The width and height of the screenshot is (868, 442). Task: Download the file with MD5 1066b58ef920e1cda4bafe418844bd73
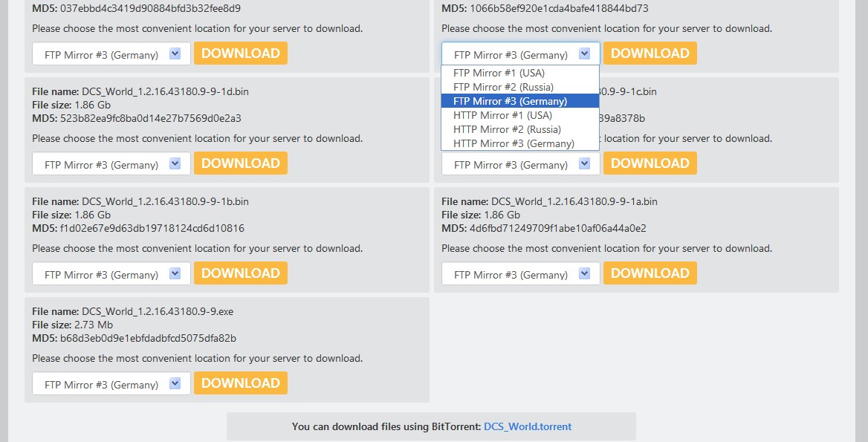point(650,53)
